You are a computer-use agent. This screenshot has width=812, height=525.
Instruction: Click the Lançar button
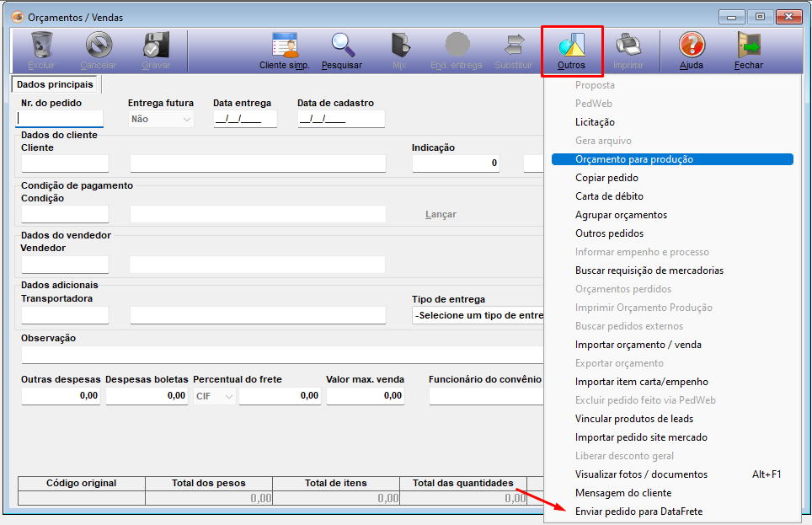click(x=441, y=215)
